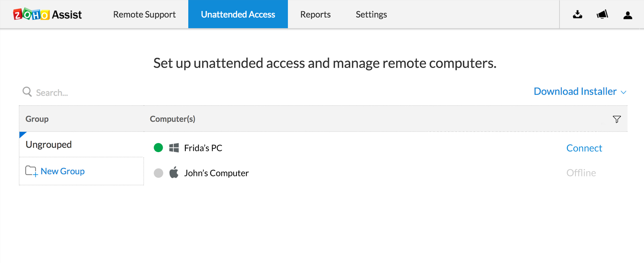Screen dimensions: 644x263
Task: Create a New Group
Action: (x=63, y=171)
